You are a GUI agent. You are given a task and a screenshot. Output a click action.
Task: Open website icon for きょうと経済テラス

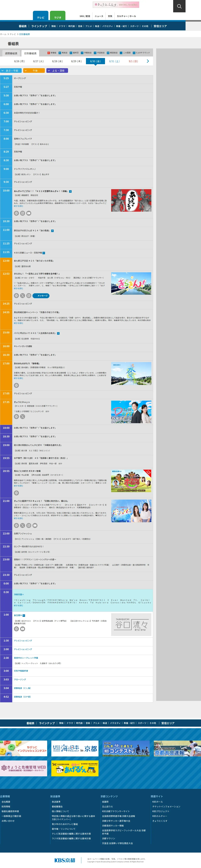point(16,525)
